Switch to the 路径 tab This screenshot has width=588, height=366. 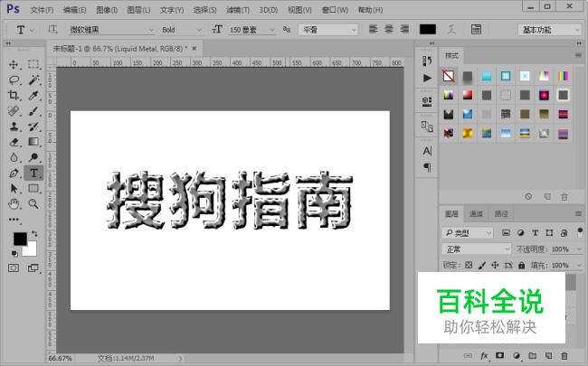[501, 214]
